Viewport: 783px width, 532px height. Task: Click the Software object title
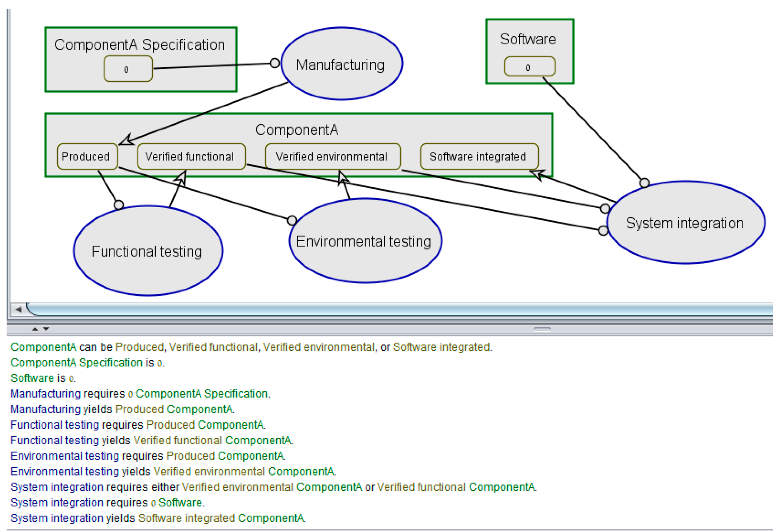click(528, 39)
